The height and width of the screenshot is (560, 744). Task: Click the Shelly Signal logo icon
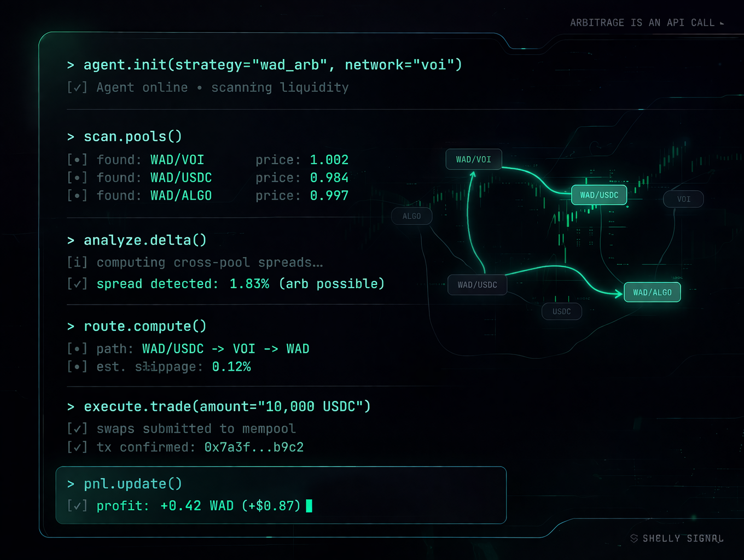click(x=634, y=539)
